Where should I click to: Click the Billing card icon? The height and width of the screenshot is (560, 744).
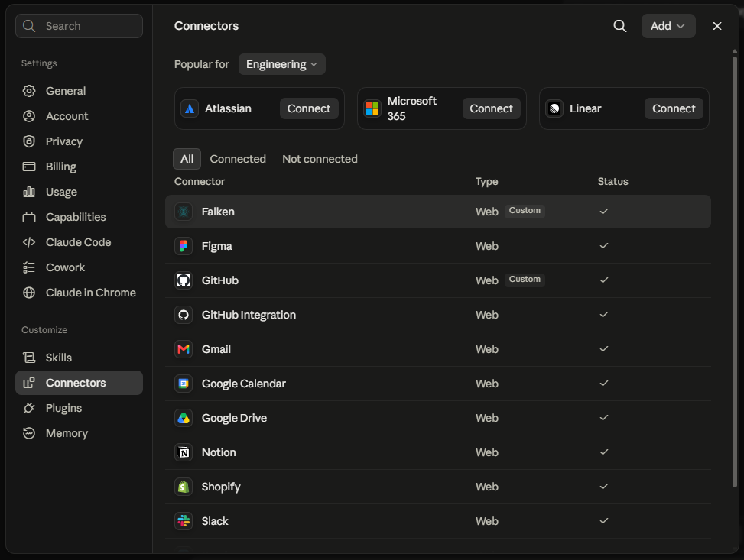[29, 167]
